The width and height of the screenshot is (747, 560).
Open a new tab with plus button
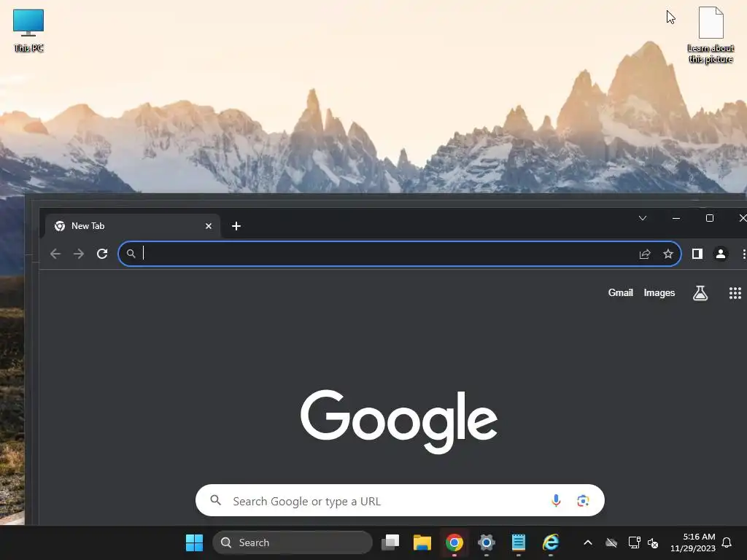236,226
